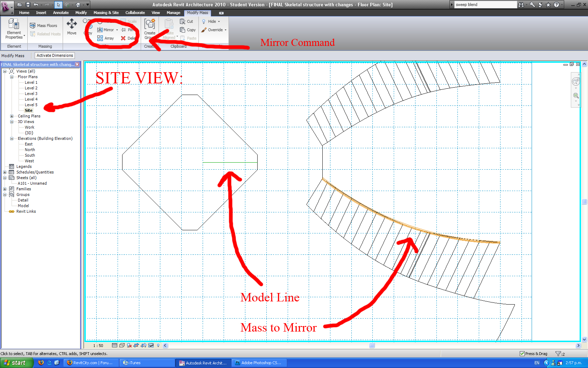Expand the Families node
588x368 pixels.
[x=5, y=189]
